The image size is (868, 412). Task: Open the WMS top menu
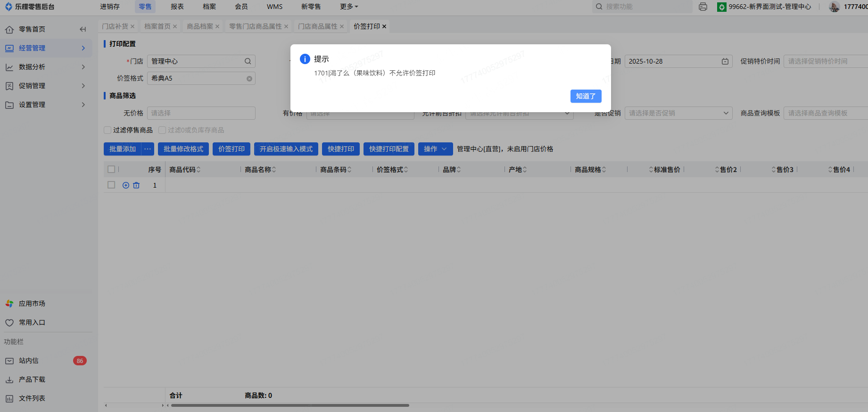[x=275, y=7]
